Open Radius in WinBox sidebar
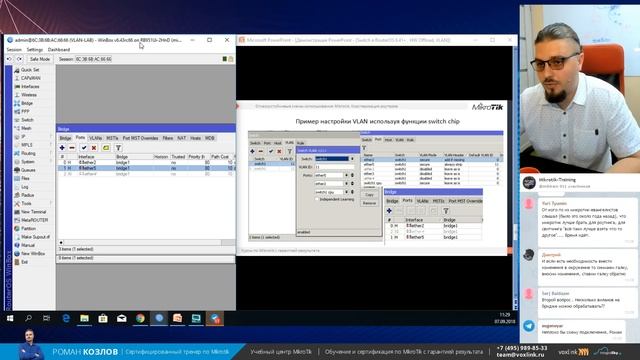 [x=27, y=195]
